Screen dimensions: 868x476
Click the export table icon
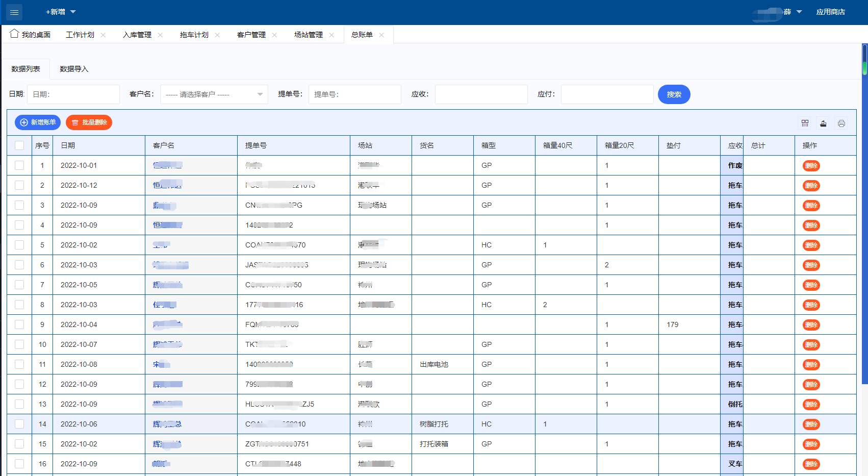(x=823, y=123)
